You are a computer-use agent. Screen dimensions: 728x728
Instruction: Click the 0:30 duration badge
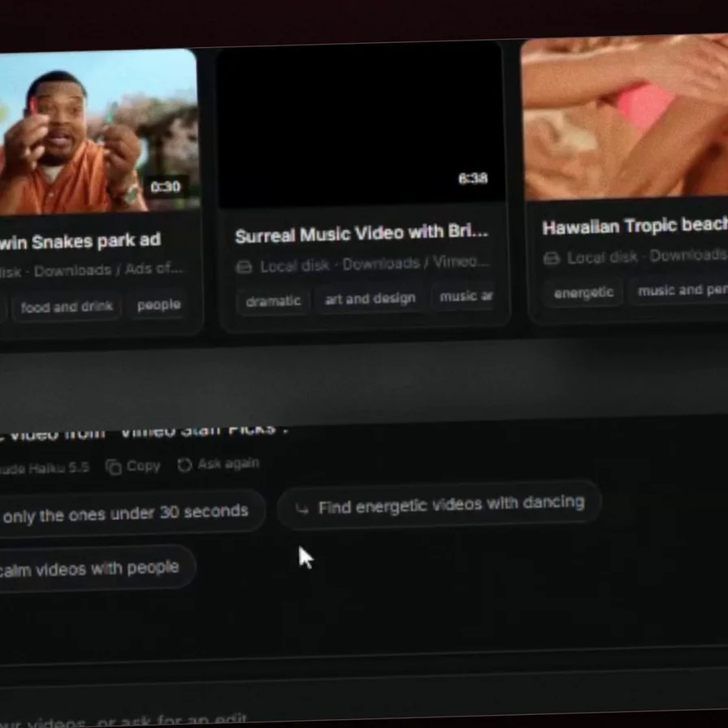coord(165,187)
